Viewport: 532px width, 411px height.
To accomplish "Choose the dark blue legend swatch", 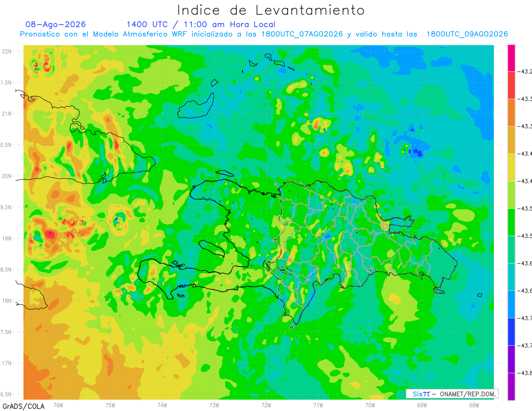I will tap(511, 332).
